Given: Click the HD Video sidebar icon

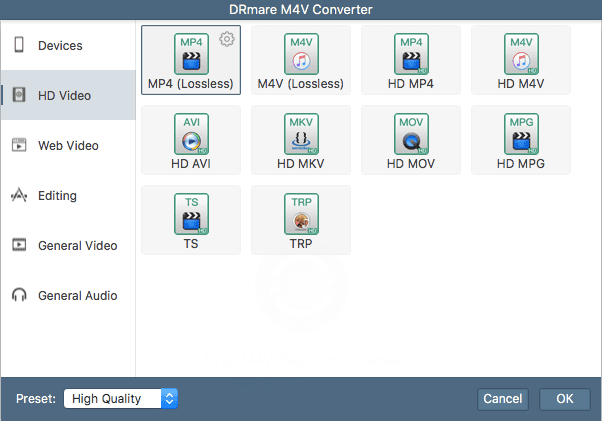Looking at the screenshot, I should pos(19,95).
